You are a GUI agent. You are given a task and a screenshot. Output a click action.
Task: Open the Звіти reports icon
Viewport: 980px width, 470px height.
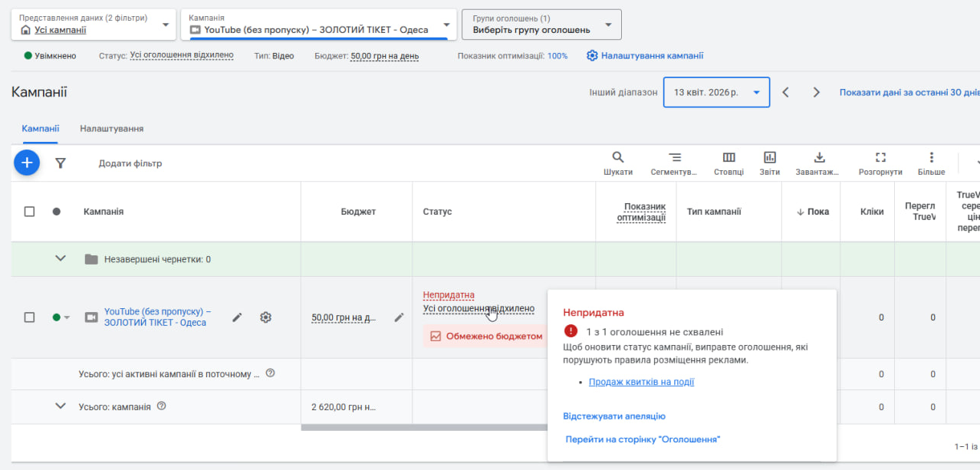tap(770, 158)
